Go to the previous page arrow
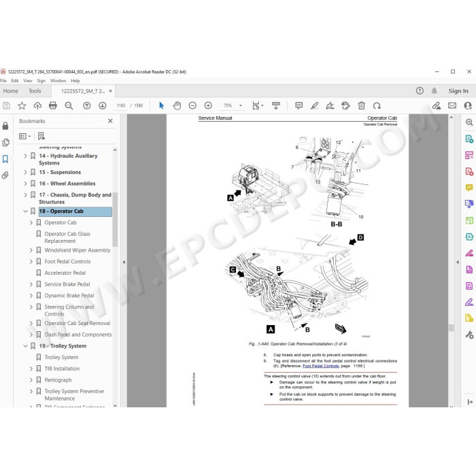 (87, 105)
